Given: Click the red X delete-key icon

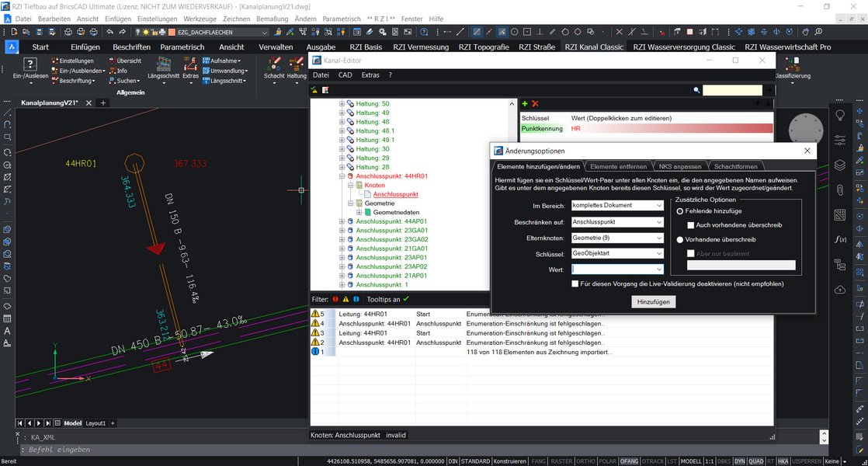Looking at the screenshot, I should click(x=535, y=103).
